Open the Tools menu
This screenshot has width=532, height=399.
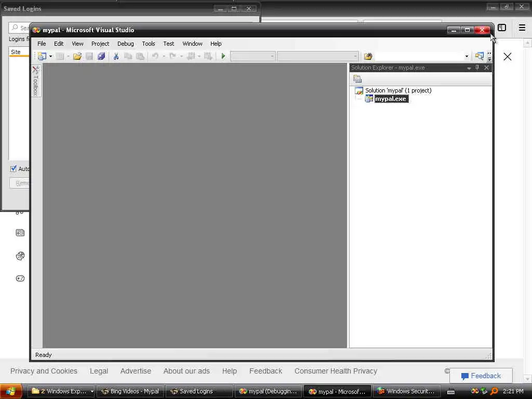click(148, 44)
